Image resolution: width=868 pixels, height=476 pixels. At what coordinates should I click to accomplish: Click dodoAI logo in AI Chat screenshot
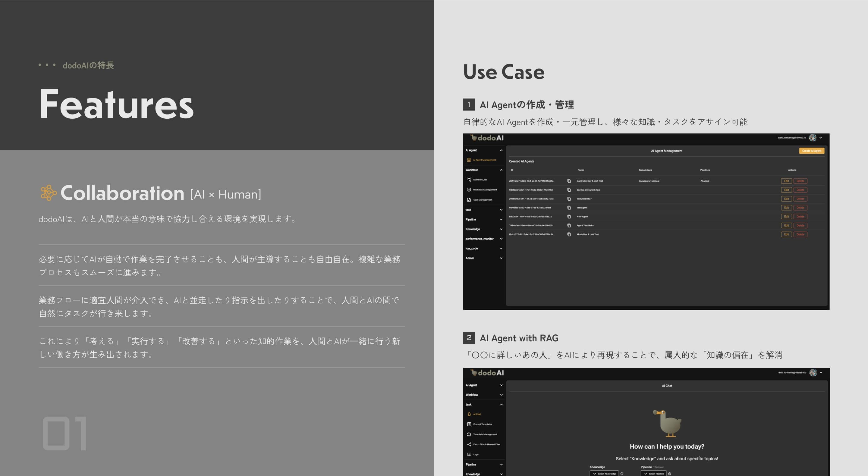(487, 373)
